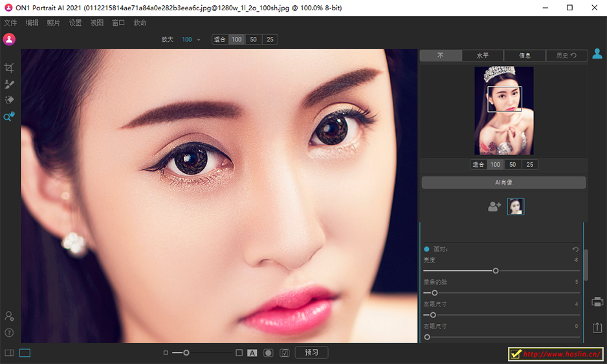Select the detected face thumbnail
Viewport: 607px width, 364px height.
pos(516,207)
